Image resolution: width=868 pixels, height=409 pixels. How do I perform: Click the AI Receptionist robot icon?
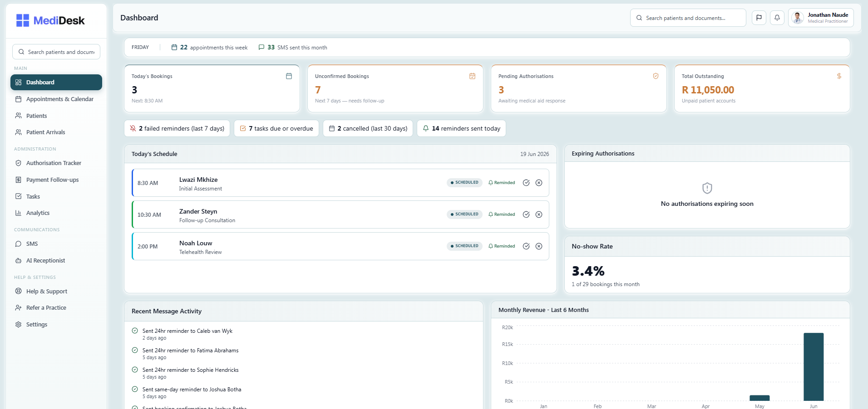pos(19,260)
